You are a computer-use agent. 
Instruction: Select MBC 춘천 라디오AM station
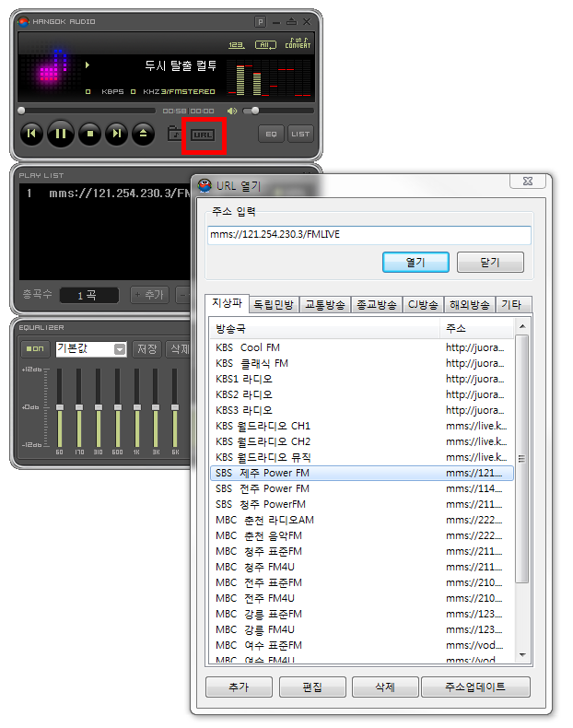point(362,521)
